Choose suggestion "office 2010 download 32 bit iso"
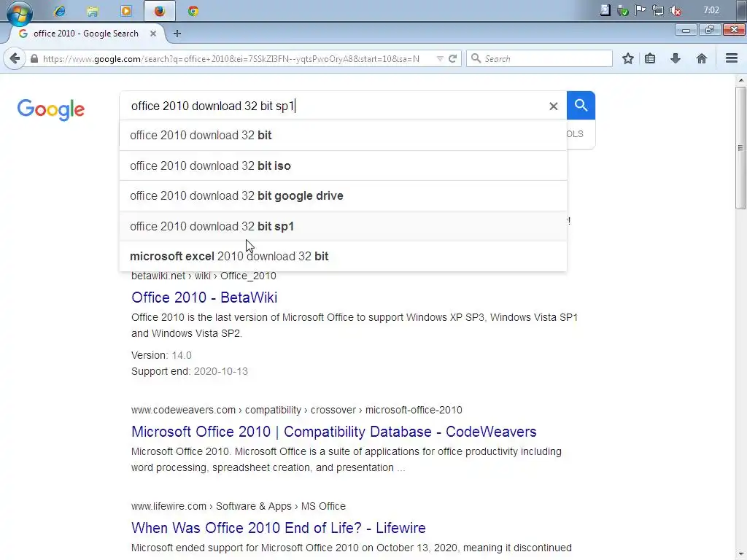Screen dimensions: 747x560 (343, 166)
